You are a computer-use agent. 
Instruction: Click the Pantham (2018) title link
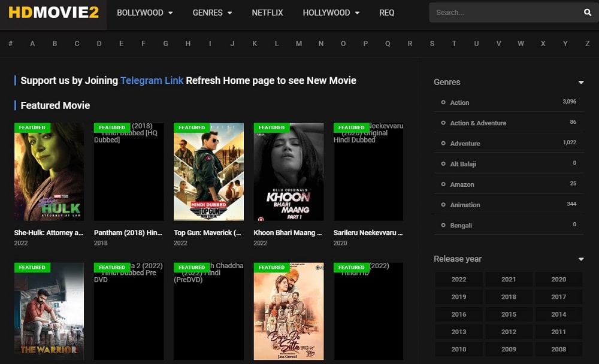point(128,233)
